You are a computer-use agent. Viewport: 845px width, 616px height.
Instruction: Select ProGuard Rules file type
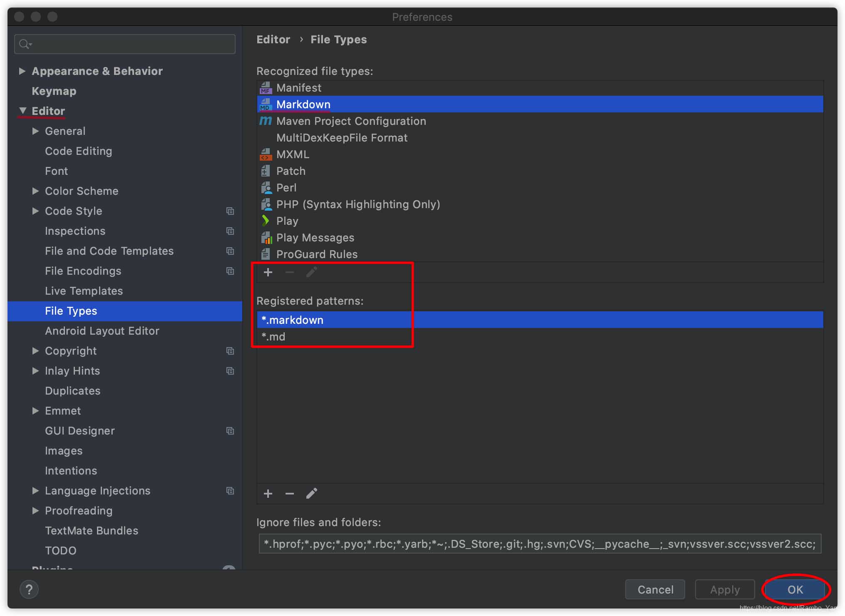[540, 254]
